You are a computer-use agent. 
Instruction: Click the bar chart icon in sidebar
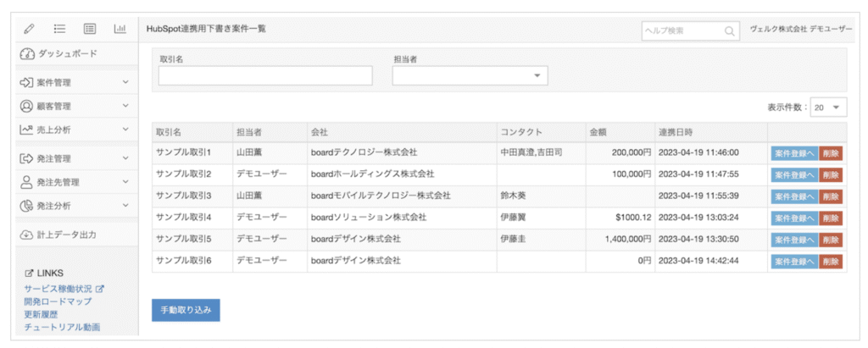(120, 29)
